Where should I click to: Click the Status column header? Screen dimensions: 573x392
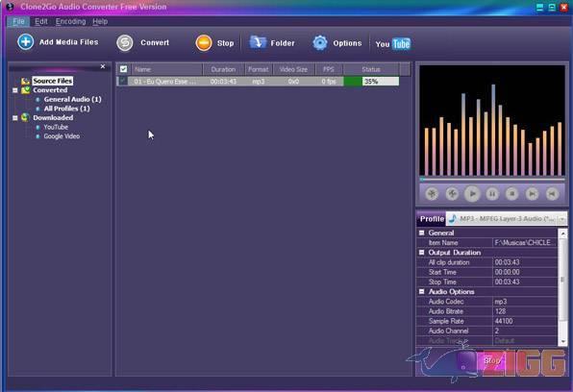[x=371, y=69]
